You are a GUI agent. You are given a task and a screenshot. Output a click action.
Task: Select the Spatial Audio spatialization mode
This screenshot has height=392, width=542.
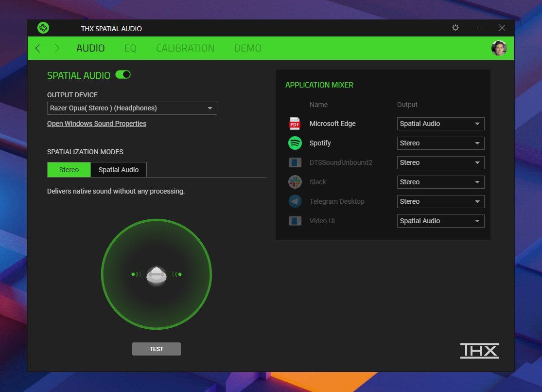[x=119, y=170]
